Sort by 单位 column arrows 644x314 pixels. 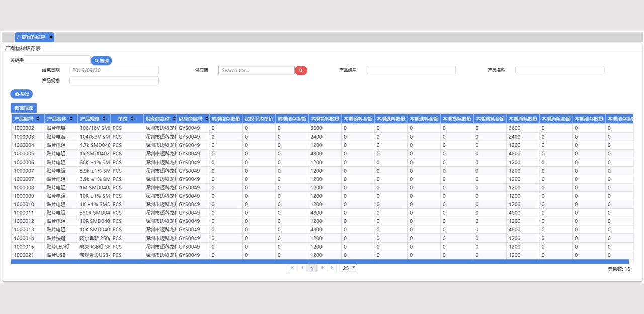[x=132, y=119]
